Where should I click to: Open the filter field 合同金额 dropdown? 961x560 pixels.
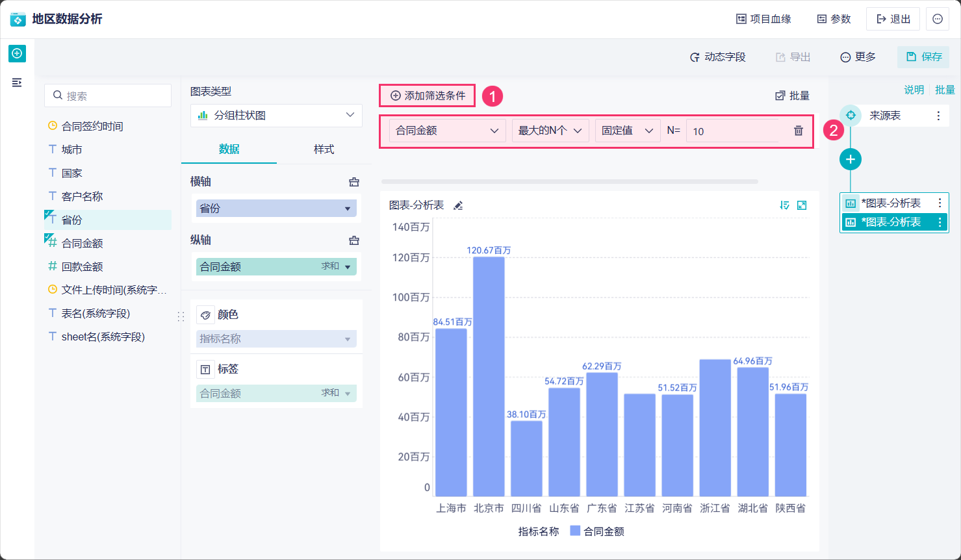(x=447, y=131)
